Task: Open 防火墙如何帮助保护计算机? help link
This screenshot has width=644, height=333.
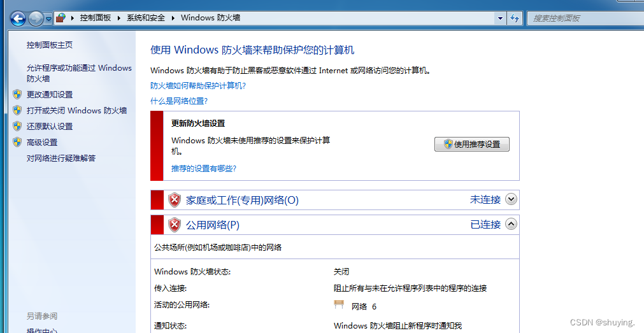Action: (198, 85)
